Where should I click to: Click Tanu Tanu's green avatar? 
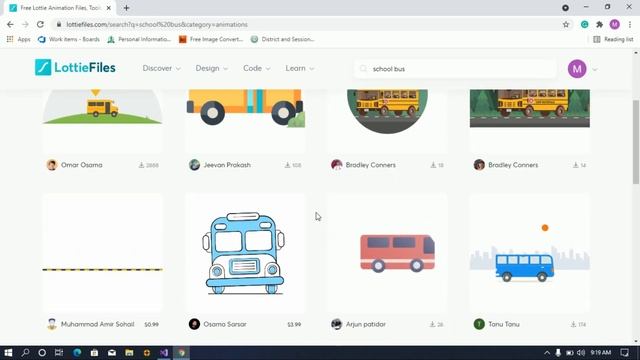pos(479,324)
